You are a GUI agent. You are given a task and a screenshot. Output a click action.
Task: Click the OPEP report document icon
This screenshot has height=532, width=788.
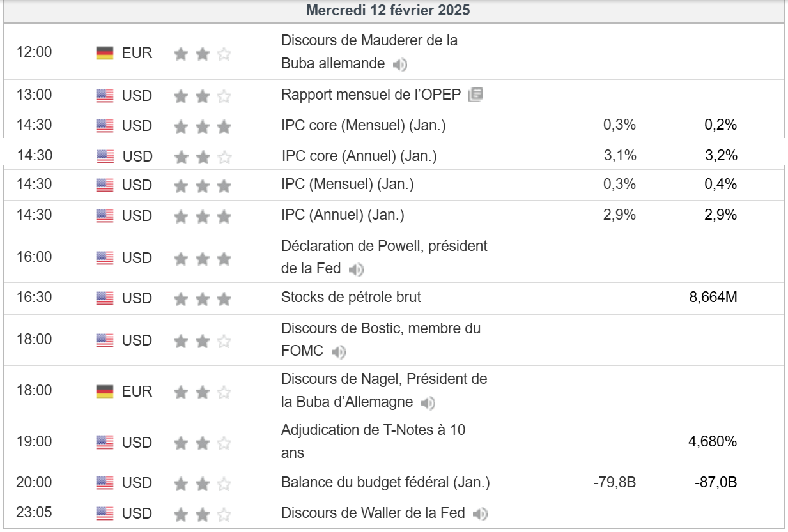[475, 95]
